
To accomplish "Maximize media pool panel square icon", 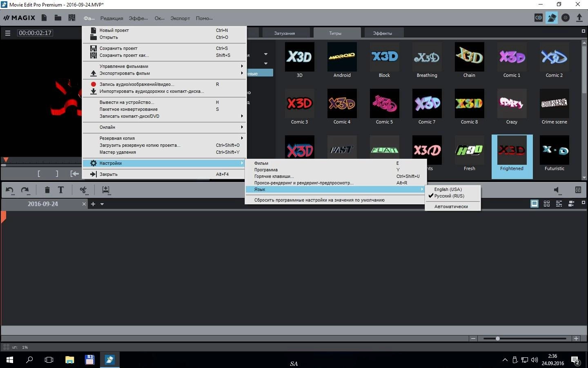I will (x=583, y=31).
